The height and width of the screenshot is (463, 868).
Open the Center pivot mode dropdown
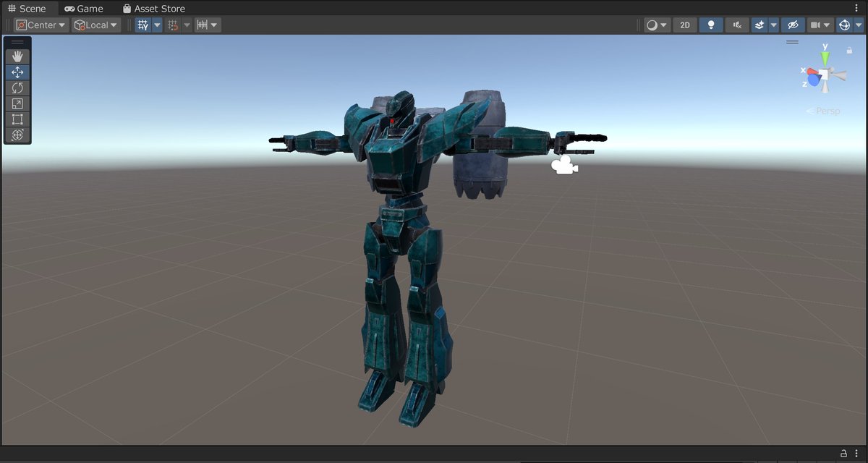point(41,25)
